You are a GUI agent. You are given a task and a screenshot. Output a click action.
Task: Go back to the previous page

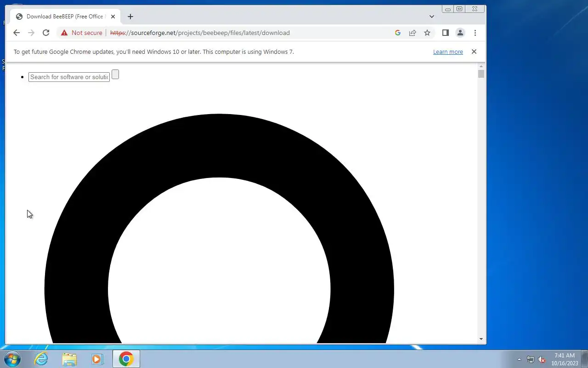point(17,33)
